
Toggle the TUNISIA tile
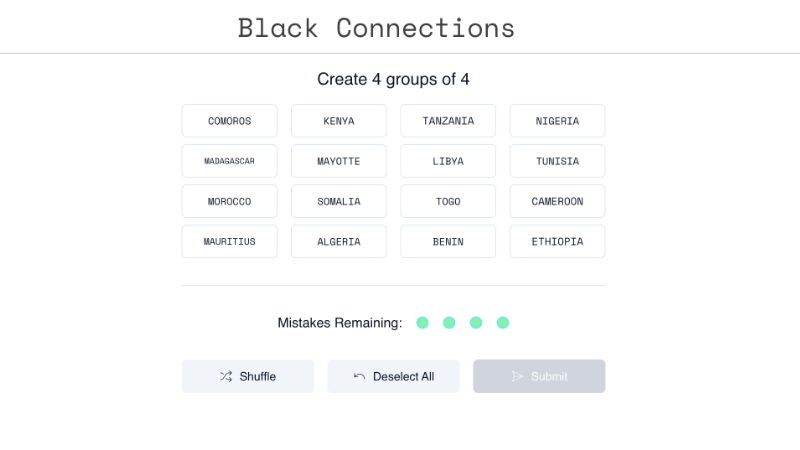coord(557,161)
